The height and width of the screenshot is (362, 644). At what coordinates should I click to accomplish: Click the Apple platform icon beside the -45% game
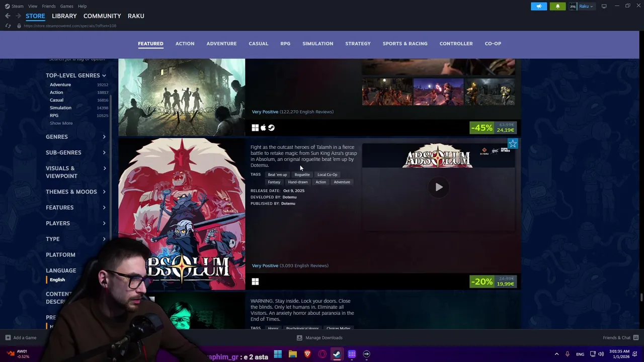pos(263,128)
